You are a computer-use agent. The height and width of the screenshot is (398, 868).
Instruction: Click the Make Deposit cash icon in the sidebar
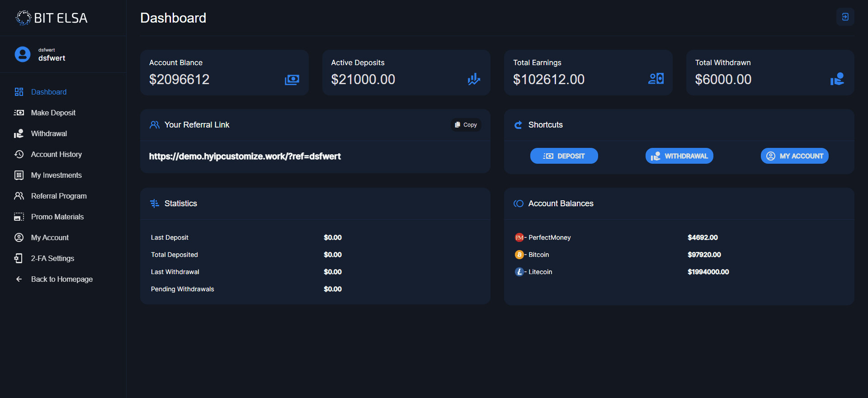pyautogui.click(x=19, y=113)
